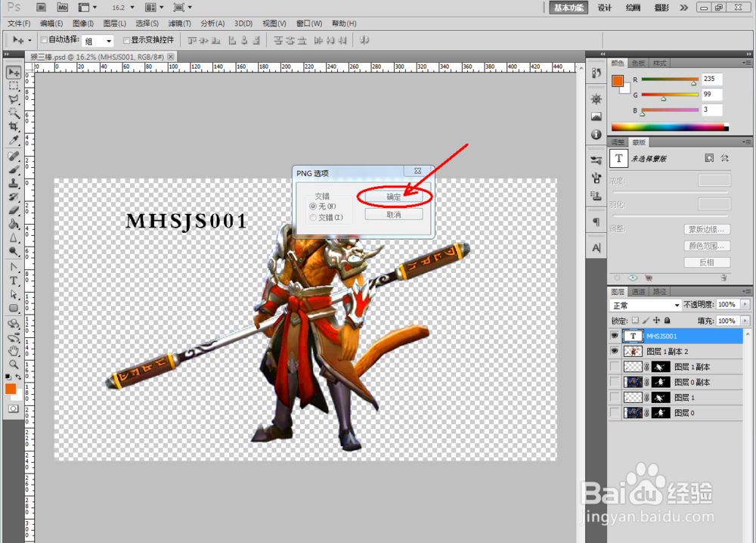Select the Path Selection tool

[x=14, y=294]
